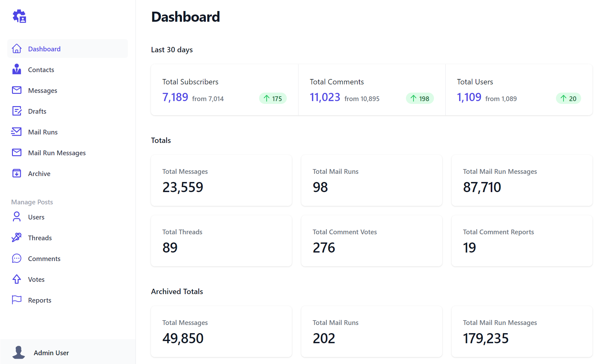Click the Messages envelope icon
The height and width of the screenshot is (364, 607).
(17, 90)
